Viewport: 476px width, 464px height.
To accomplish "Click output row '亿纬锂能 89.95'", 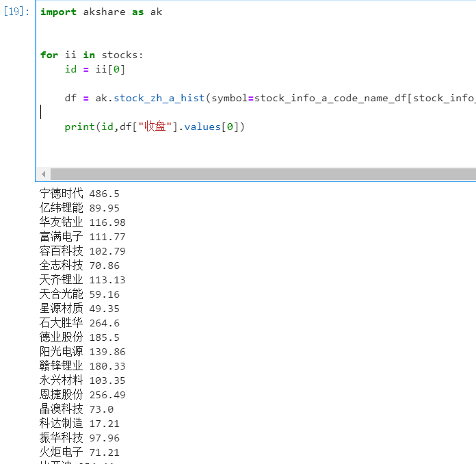I will point(79,208).
